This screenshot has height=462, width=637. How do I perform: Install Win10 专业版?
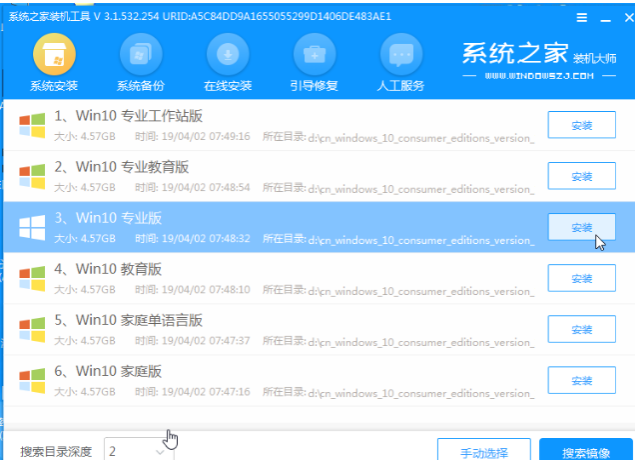tap(581, 227)
